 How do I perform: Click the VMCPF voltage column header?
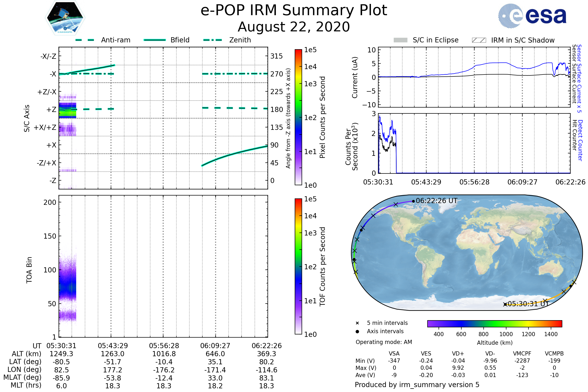522,354
